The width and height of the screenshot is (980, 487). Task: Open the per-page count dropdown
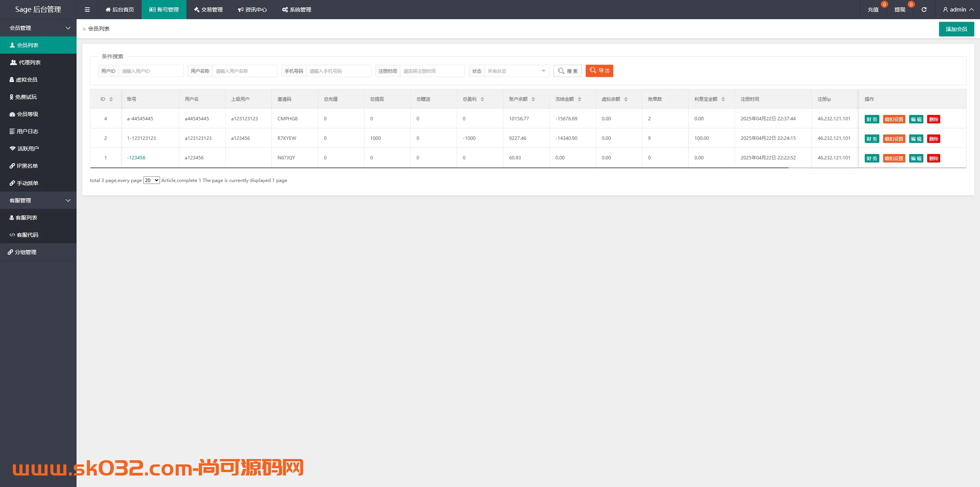click(x=152, y=180)
